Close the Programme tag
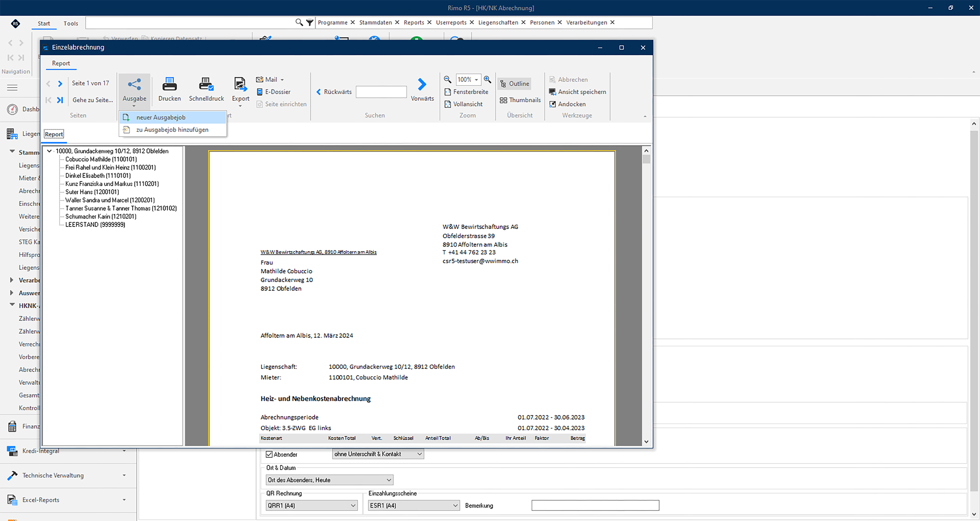 pos(353,22)
